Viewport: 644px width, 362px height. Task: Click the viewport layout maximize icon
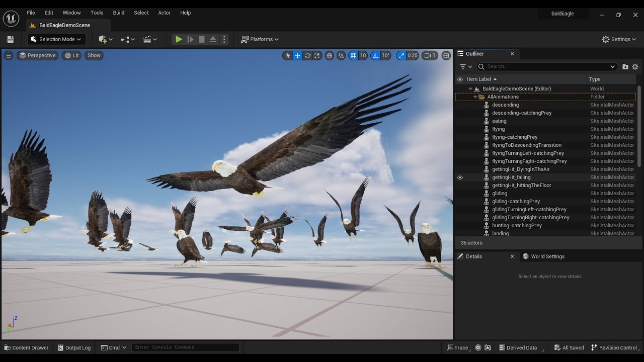446,55
